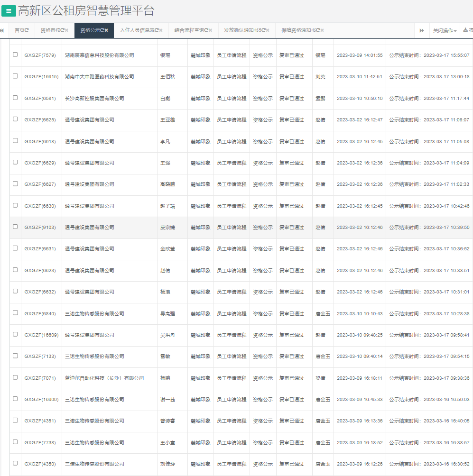Click applicant name 白彪 in the table
Image resolution: width=473 pixels, height=476 pixels.
tap(165, 99)
